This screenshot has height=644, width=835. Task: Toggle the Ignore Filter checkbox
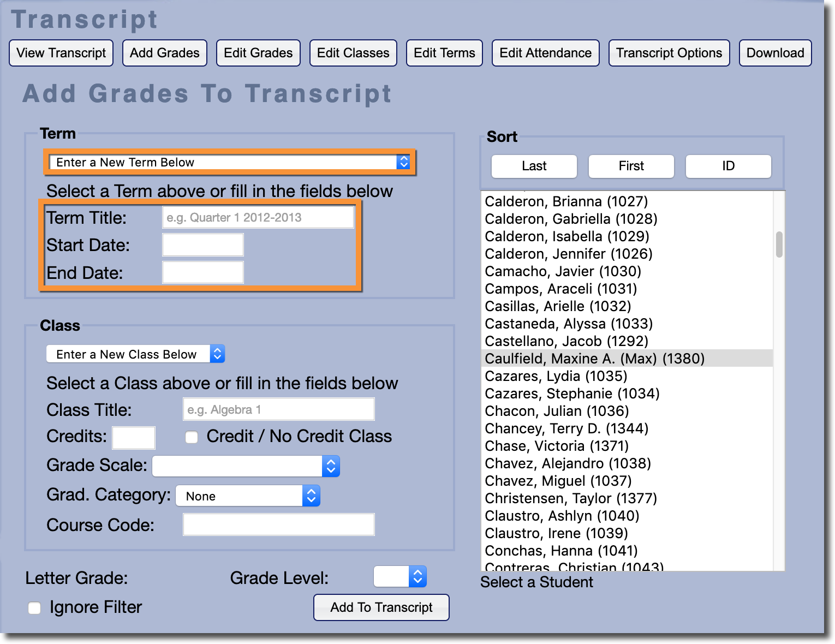point(34,608)
